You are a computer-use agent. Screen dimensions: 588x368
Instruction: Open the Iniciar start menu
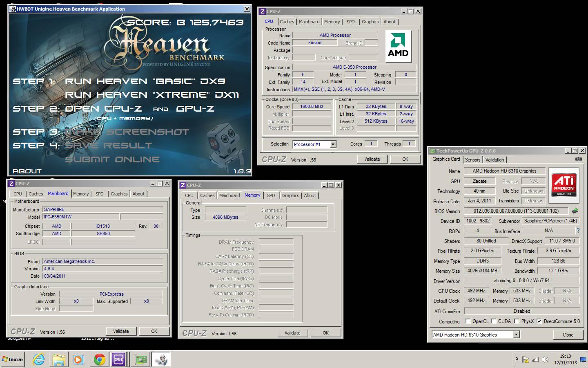[x=13, y=359]
